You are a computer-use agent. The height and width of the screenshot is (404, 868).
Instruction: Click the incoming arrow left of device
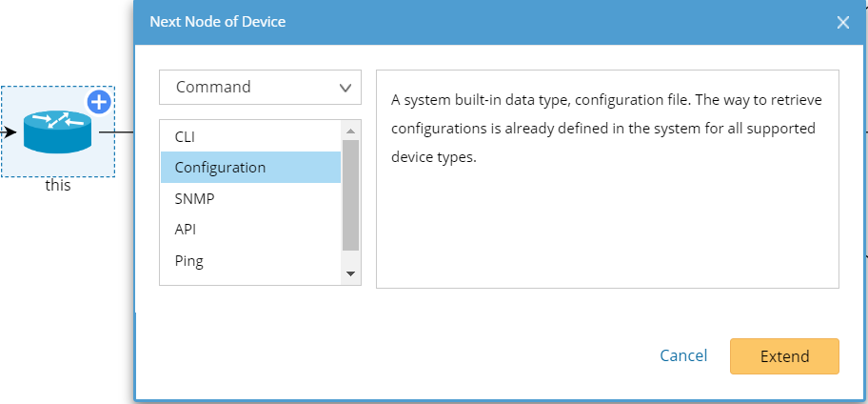[9, 131]
